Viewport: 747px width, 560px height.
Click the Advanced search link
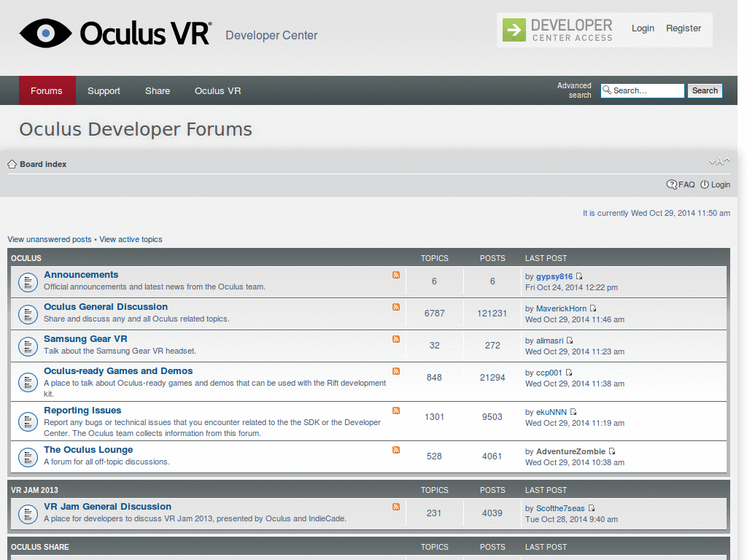574,90
